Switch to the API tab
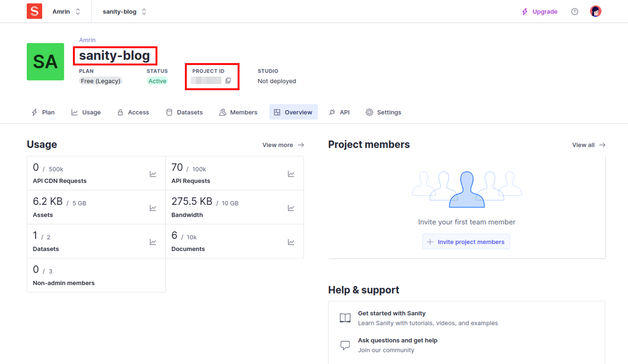This screenshot has height=364, width=628. (339, 112)
